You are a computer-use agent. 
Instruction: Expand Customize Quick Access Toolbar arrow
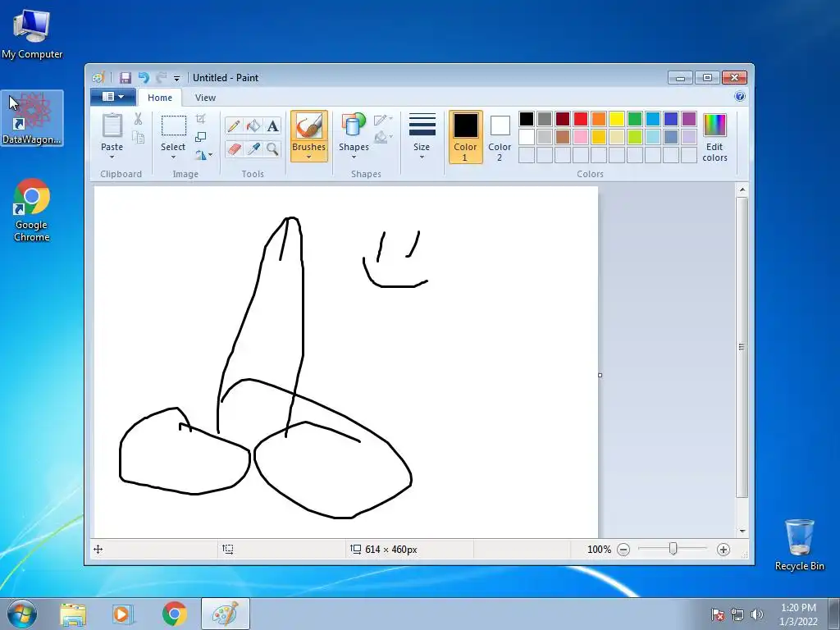point(177,78)
